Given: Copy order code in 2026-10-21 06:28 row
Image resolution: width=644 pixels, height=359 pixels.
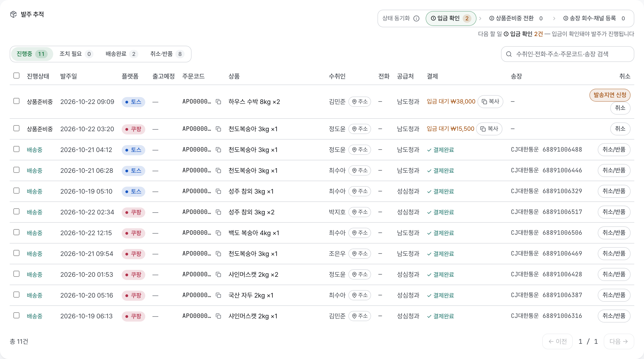Looking at the screenshot, I should (x=218, y=170).
